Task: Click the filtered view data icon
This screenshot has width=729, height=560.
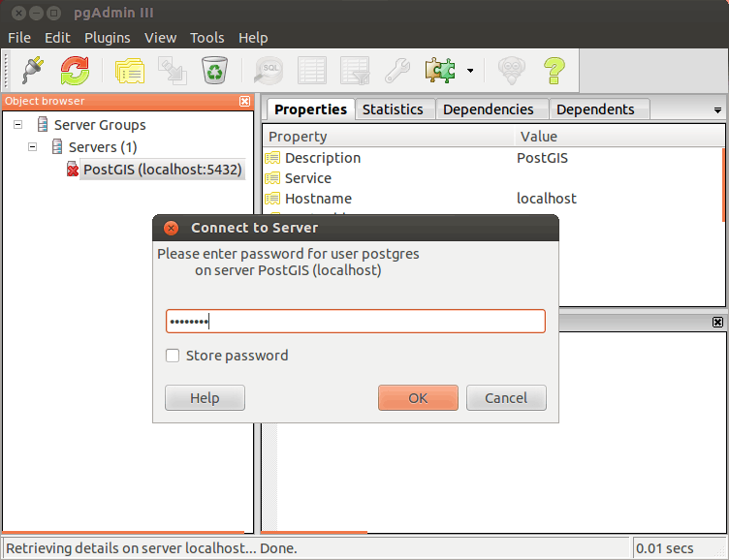Action: [355, 71]
